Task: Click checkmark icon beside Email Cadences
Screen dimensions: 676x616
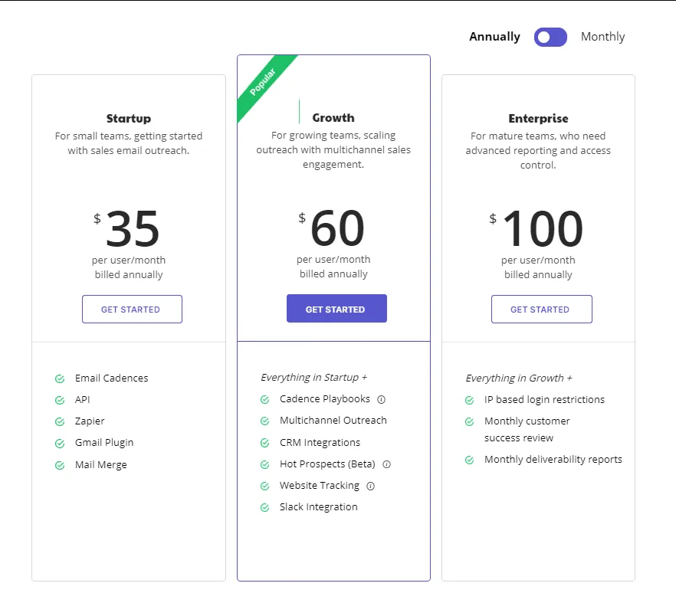Action: [x=60, y=378]
